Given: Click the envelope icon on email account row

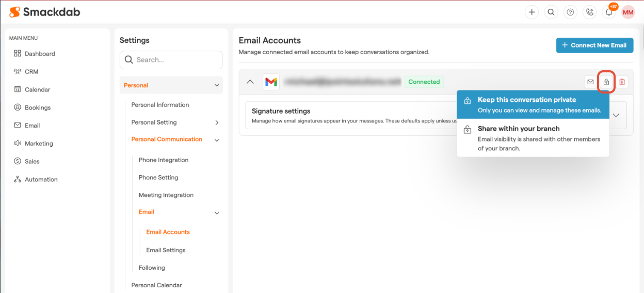Looking at the screenshot, I should (x=590, y=82).
